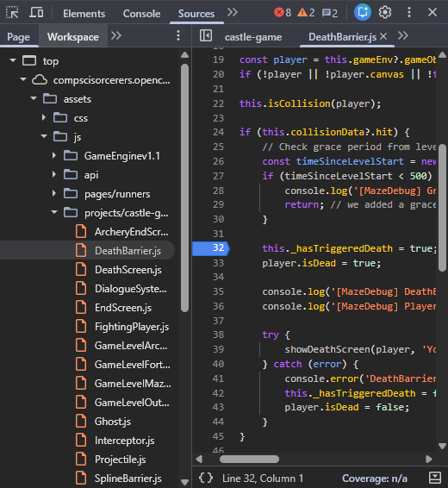The image size is (448, 488).
Task: Select the DeathBarrier.js editor tab
Action: [342, 37]
